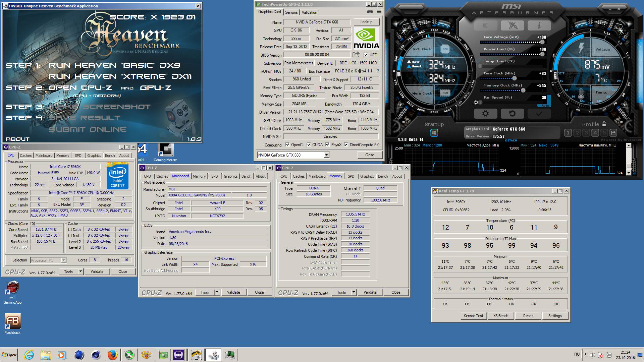Run XS Bench in Real Temp

click(x=501, y=316)
